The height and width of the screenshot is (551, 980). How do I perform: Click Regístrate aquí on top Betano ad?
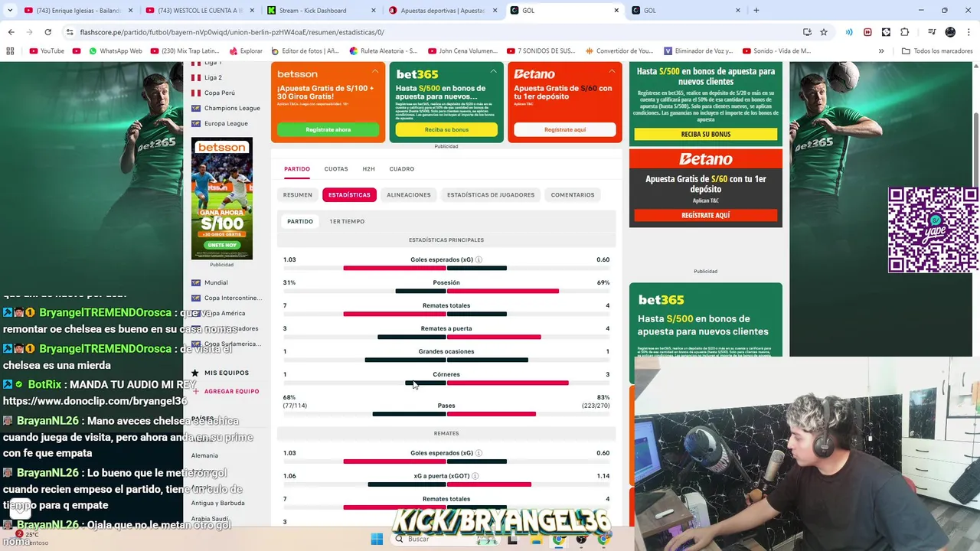tap(565, 129)
